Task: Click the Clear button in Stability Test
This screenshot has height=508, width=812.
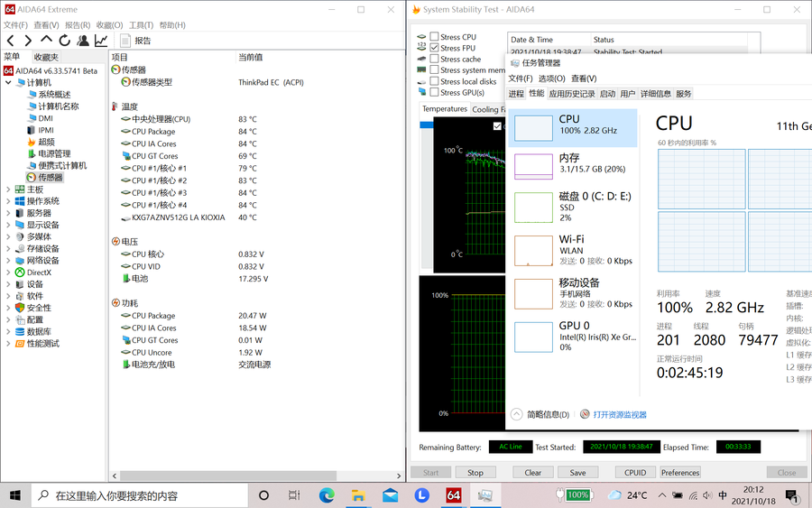Action: [x=533, y=472]
